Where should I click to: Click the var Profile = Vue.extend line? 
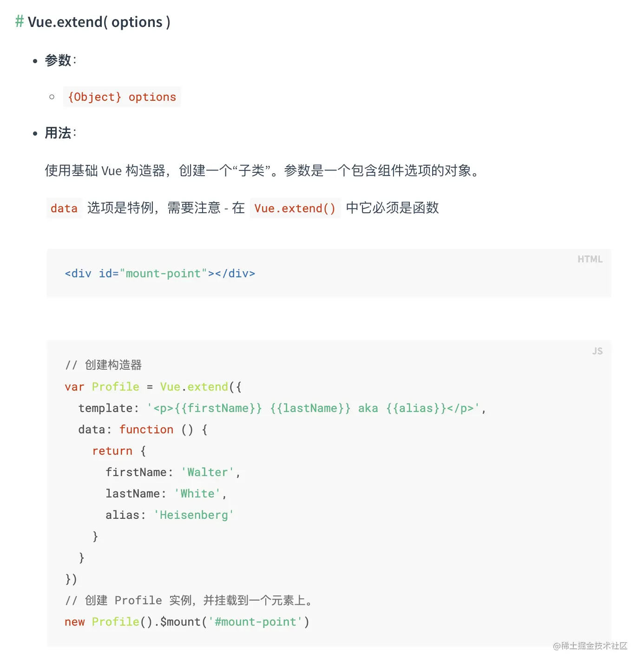[153, 386]
